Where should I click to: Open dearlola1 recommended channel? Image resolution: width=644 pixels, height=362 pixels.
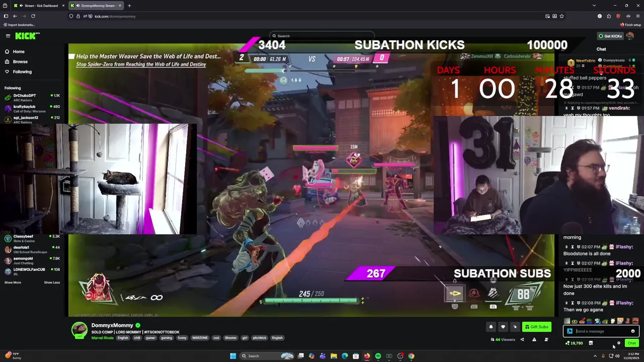(32, 249)
